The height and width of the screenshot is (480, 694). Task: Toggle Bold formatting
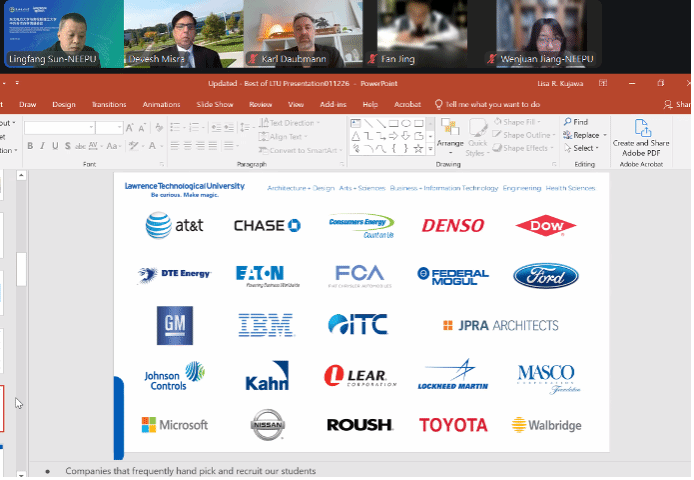coord(30,146)
